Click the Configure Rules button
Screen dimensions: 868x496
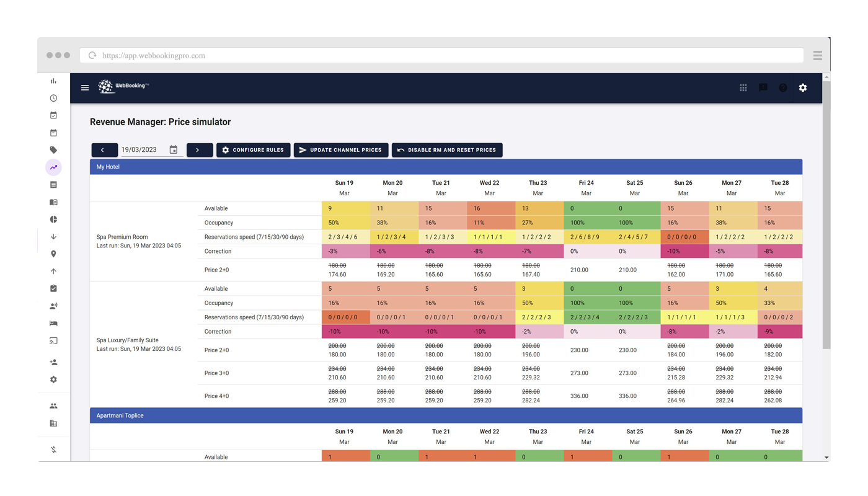point(253,150)
